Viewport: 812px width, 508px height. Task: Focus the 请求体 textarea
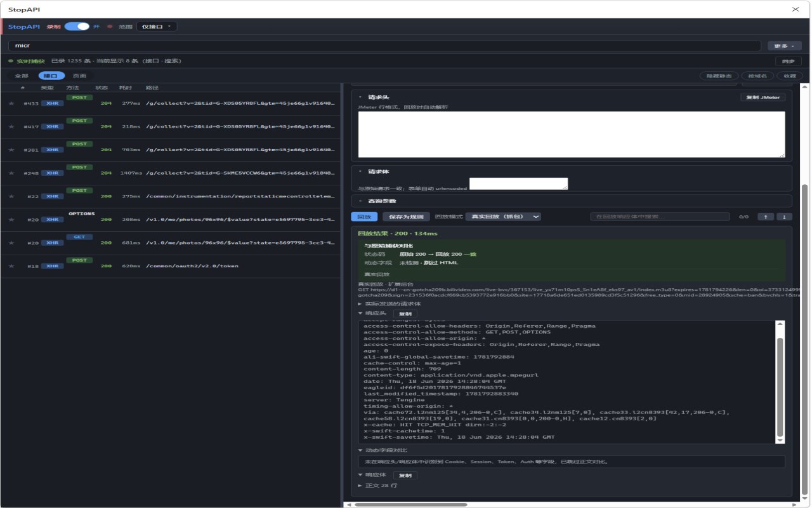pyautogui.click(x=518, y=184)
